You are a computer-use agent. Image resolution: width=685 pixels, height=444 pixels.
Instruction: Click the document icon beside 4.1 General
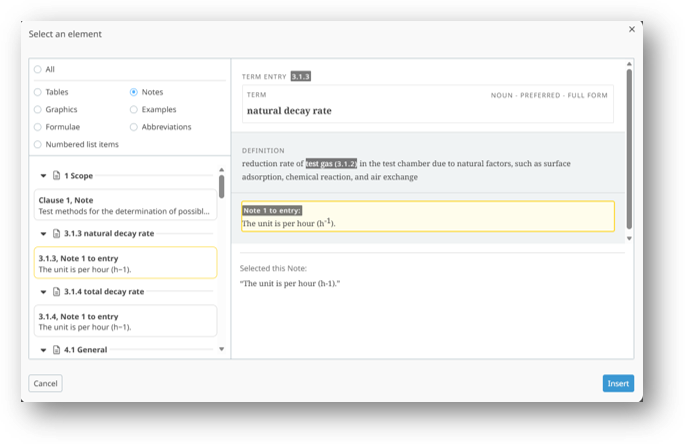point(56,350)
